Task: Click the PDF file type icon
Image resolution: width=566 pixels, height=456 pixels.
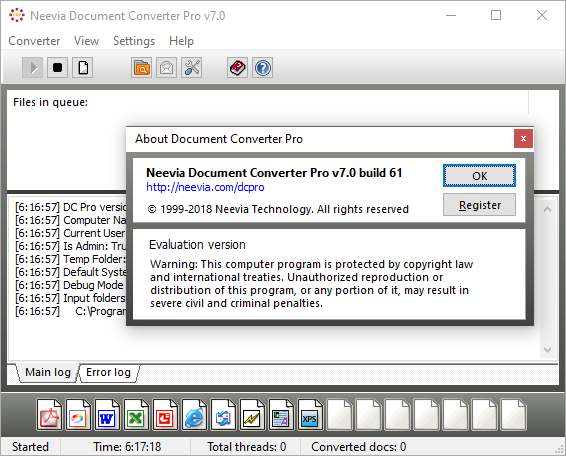Action: click(x=49, y=414)
